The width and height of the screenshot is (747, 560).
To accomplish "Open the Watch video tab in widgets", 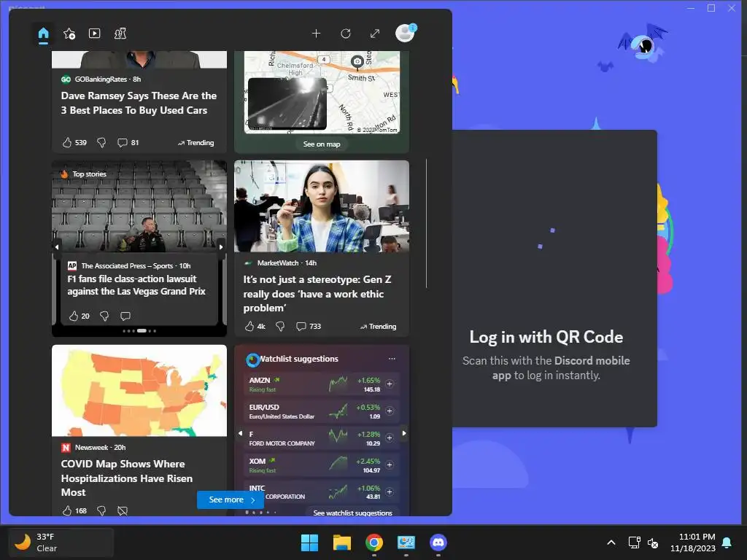I will pyautogui.click(x=94, y=34).
